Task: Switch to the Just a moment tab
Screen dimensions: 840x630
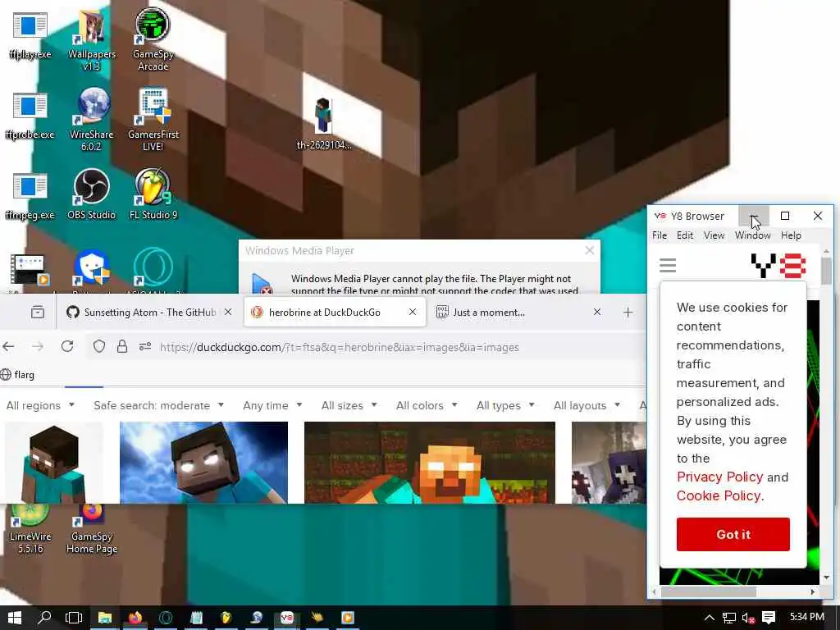Action: [518, 312]
